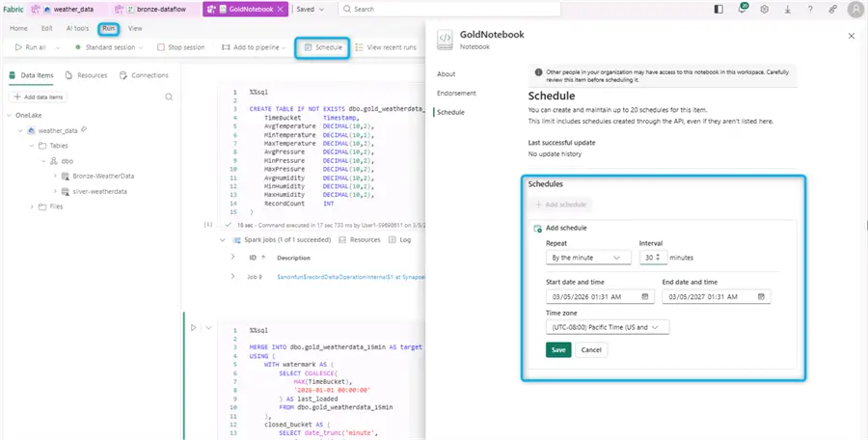Click the share feedback icon

[x=832, y=9]
